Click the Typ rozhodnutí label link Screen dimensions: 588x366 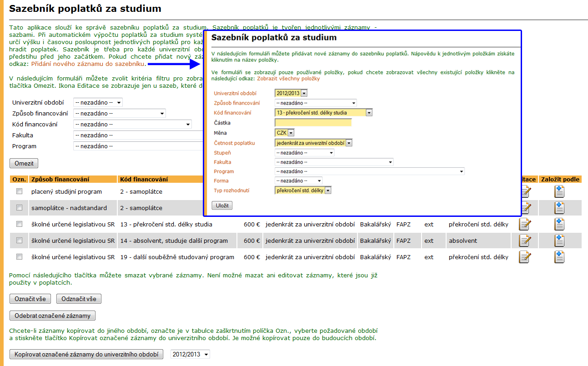(x=231, y=191)
